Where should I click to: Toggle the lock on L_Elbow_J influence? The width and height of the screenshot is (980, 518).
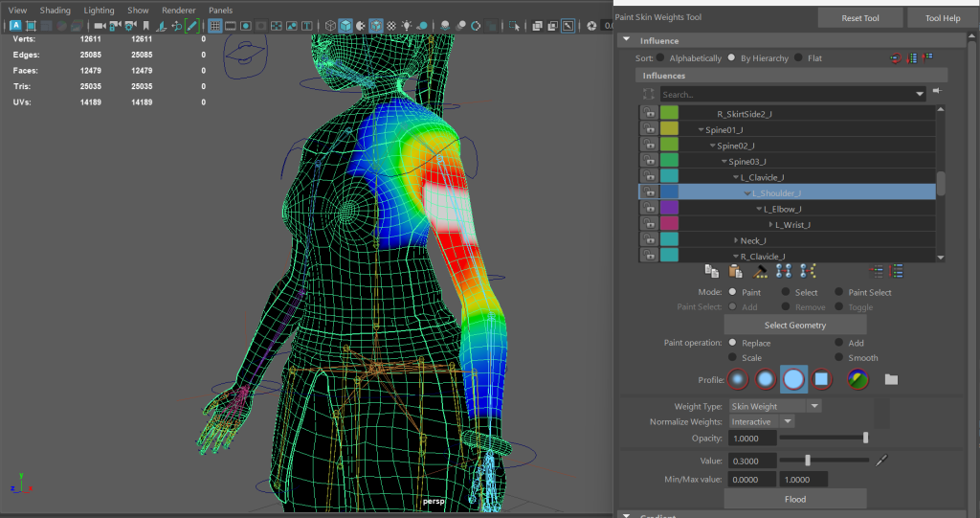pyautogui.click(x=648, y=209)
